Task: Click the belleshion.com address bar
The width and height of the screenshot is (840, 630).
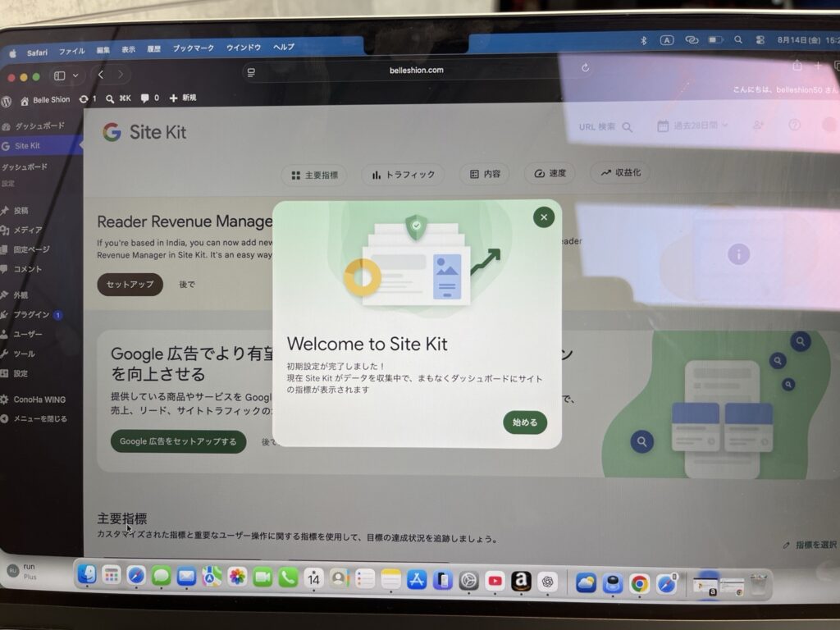Action: coord(416,71)
